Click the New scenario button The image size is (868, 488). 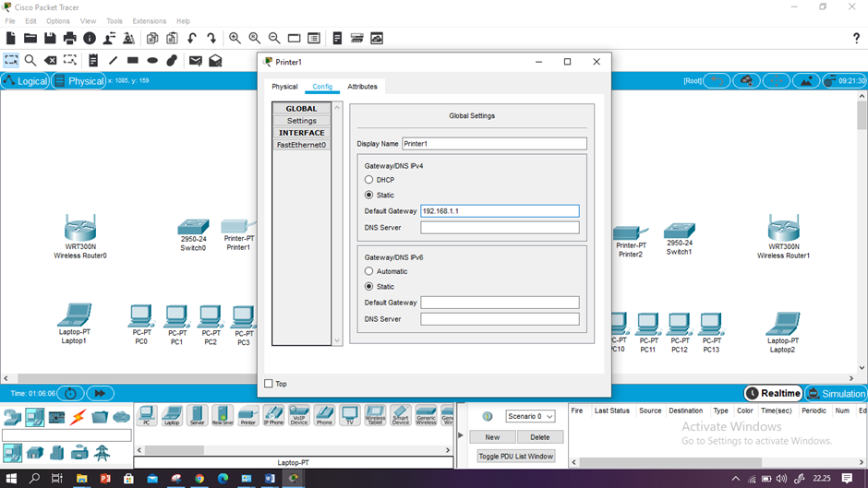(492, 437)
